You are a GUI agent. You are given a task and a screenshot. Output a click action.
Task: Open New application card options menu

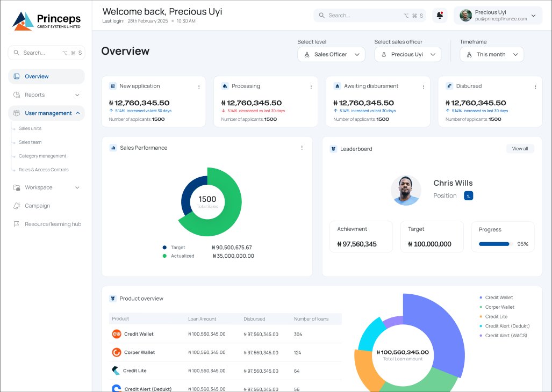pos(199,86)
